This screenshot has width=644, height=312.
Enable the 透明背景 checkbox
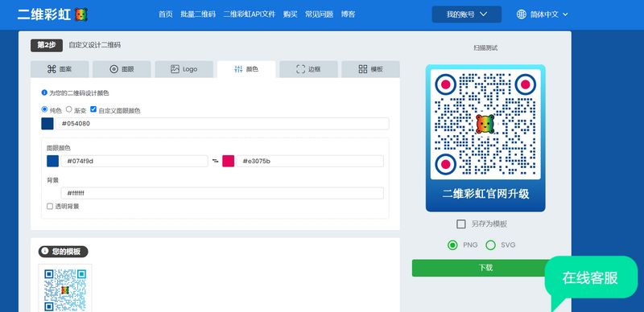pos(50,206)
